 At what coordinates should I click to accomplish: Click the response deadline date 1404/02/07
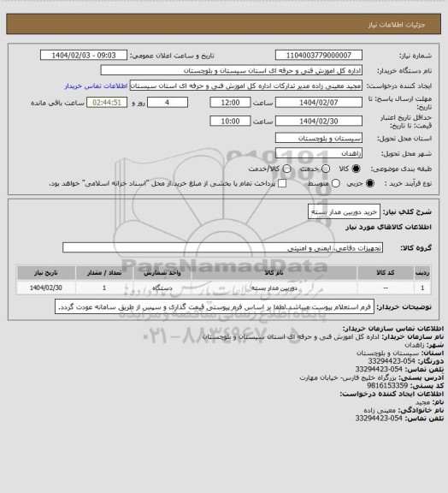(x=319, y=103)
